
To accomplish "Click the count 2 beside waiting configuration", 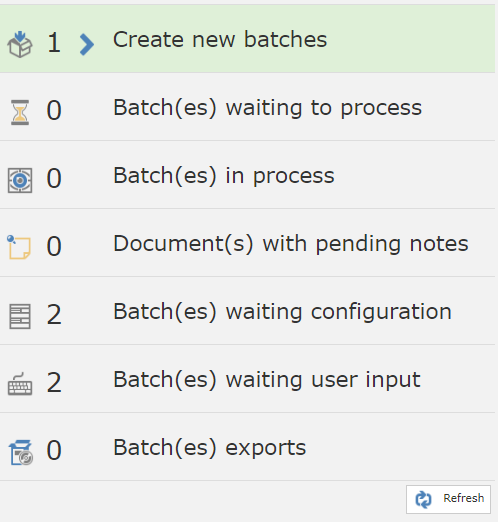I will (54, 315).
